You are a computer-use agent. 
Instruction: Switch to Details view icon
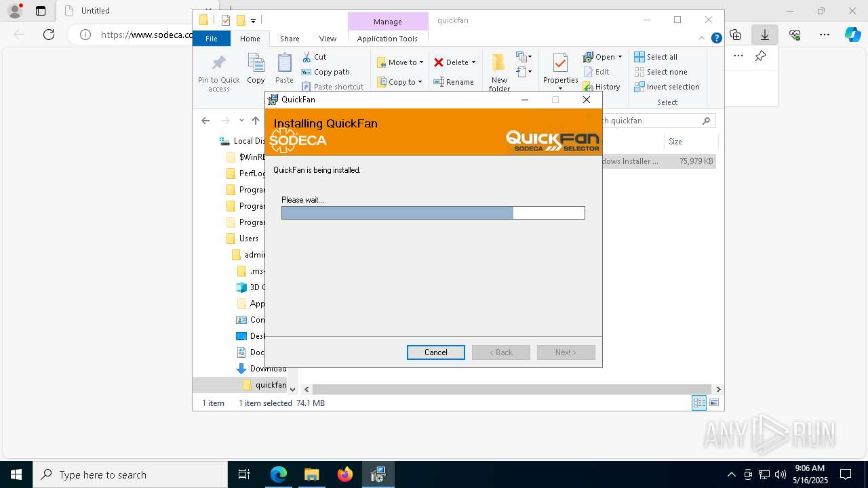tap(699, 403)
